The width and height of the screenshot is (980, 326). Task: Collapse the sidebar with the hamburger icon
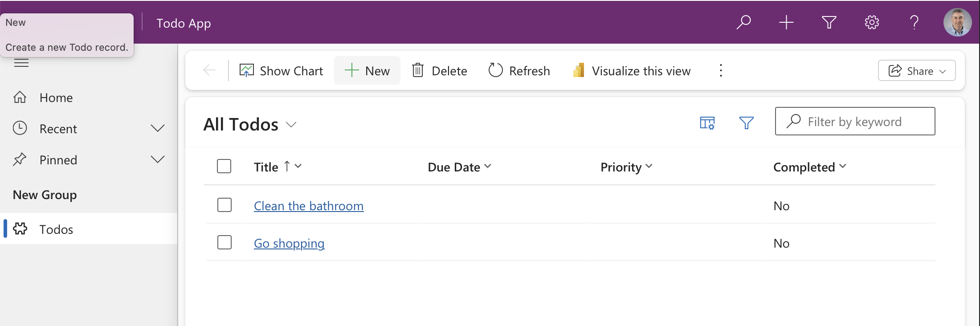click(21, 63)
